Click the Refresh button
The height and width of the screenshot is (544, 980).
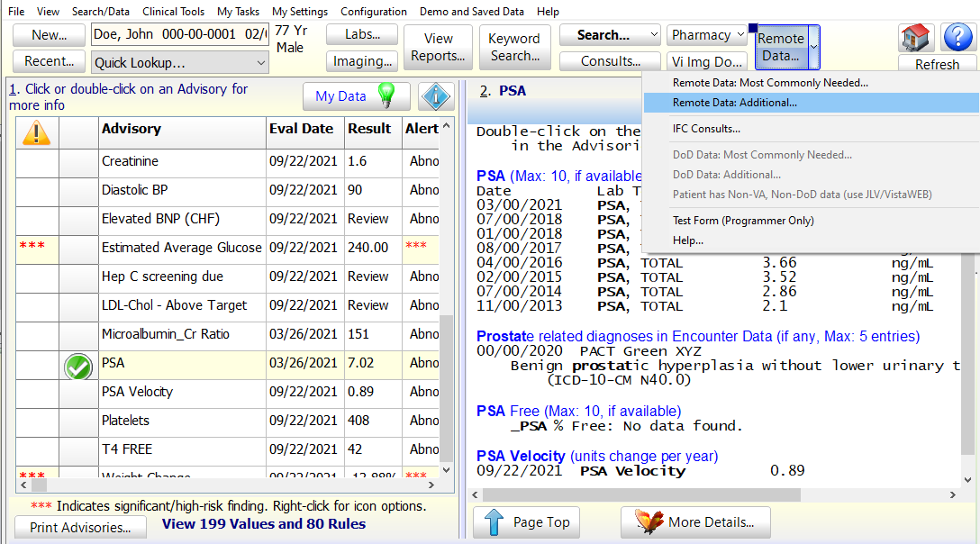click(x=937, y=65)
